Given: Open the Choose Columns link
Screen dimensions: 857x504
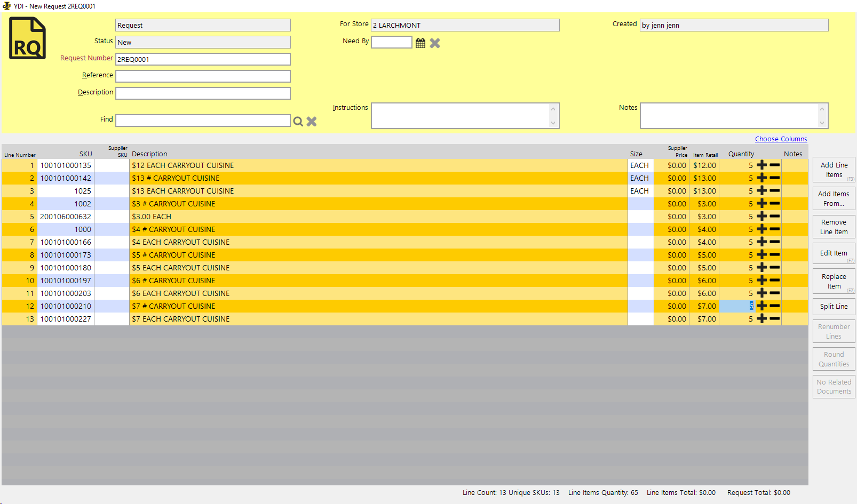Looking at the screenshot, I should (x=781, y=139).
